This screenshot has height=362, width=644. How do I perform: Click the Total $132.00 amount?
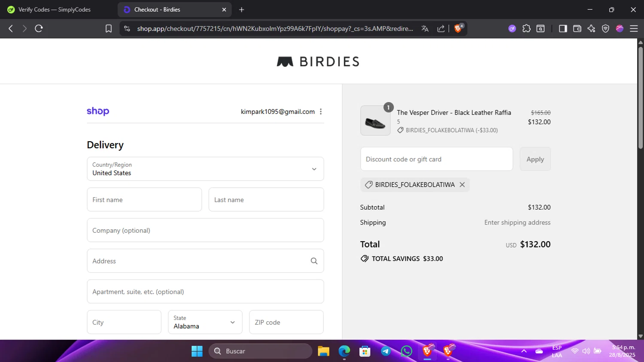click(535, 244)
